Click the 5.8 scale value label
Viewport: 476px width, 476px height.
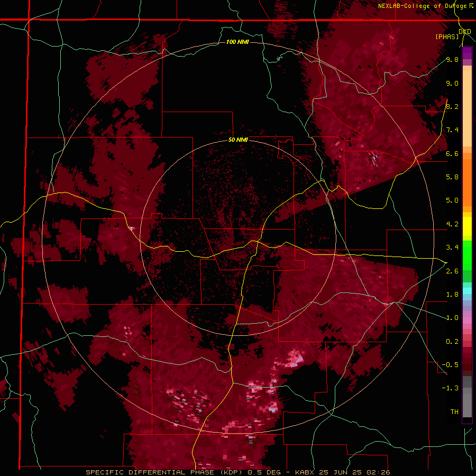pos(452,177)
